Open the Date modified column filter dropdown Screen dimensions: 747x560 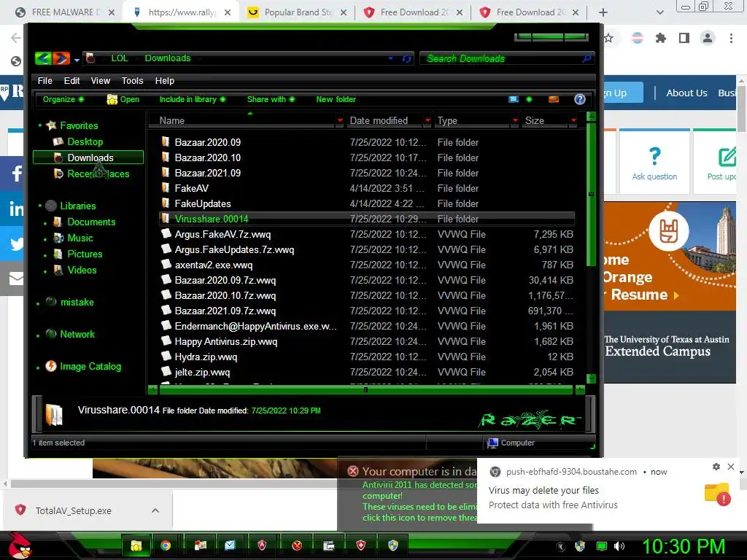[427, 120]
